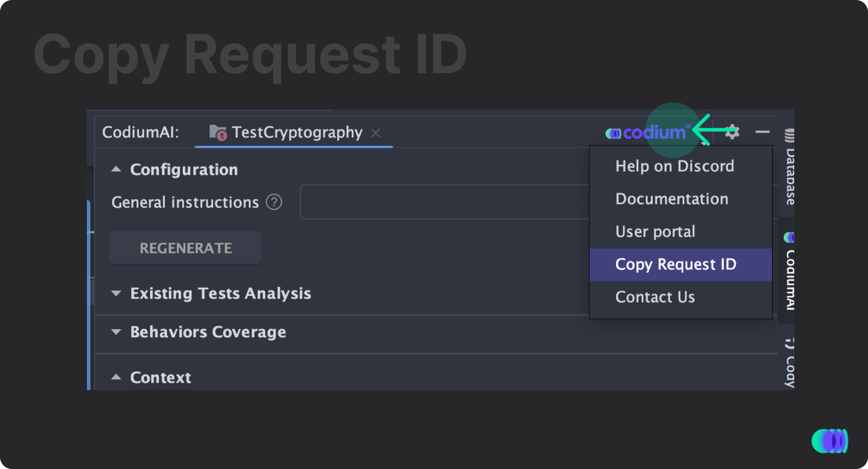This screenshot has width=868, height=469.
Task: Open settings gear icon in CodiumAI panel
Action: [x=732, y=132]
